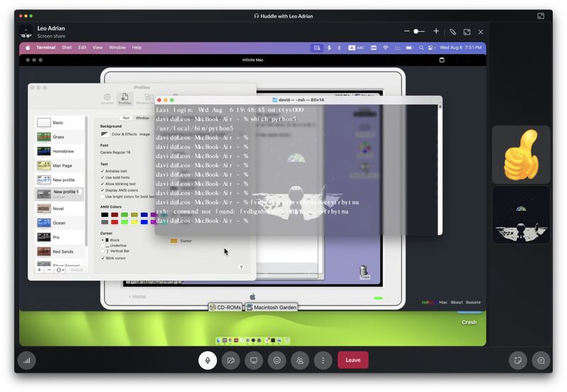Screen dimensions: 567x392
Task: Open the huddle notes canvas icon
Action: click(518, 360)
